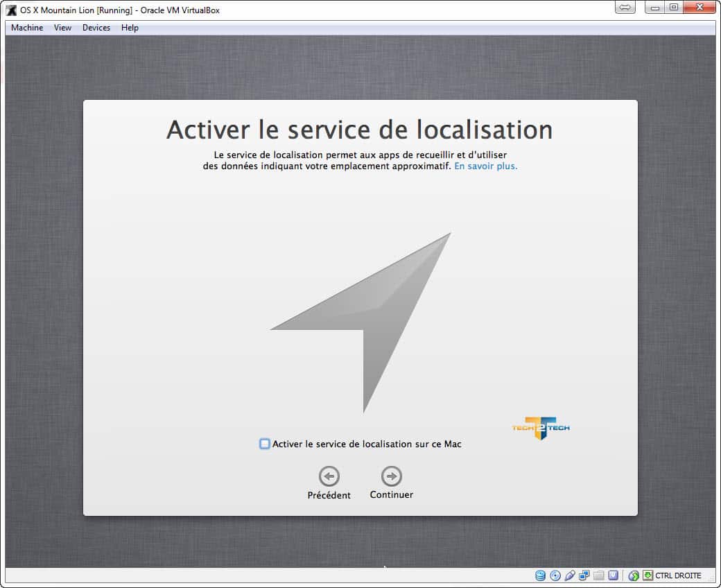Screen dimensions: 721x588
Task: Minimize the VirtualBox window
Action: pyautogui.click(x=654, y=7)
